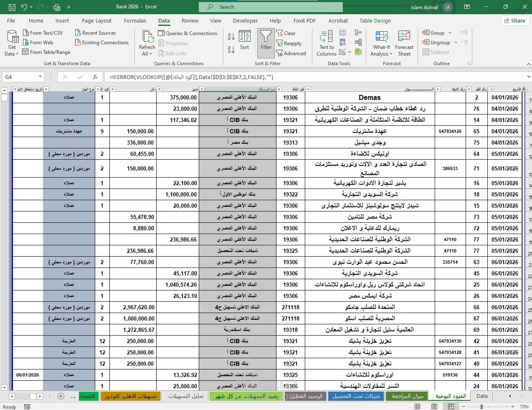Screen dimensions: 532x410
Task: Expand the Ungroup dropdown arrow
Action: coord(456,43)
